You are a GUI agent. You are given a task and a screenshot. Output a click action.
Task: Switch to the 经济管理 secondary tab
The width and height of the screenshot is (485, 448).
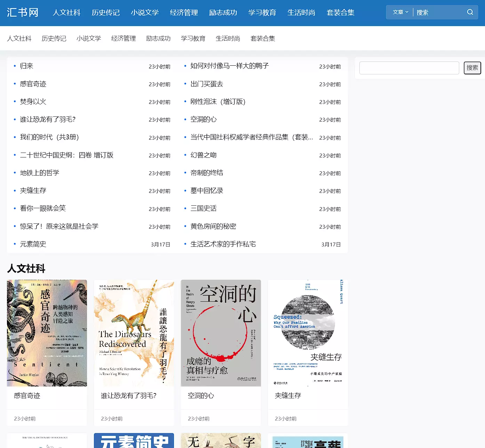pyautogui.click(x=124, y=38)
